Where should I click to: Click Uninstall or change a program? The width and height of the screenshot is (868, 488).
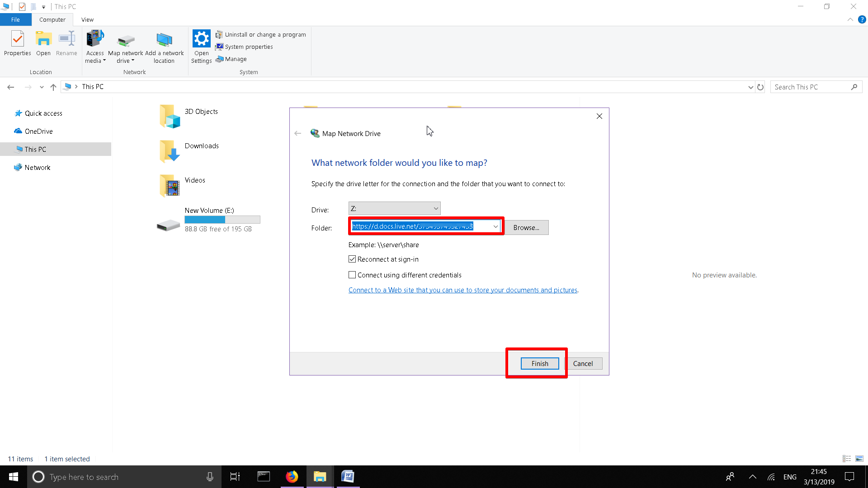pos(265,35)
